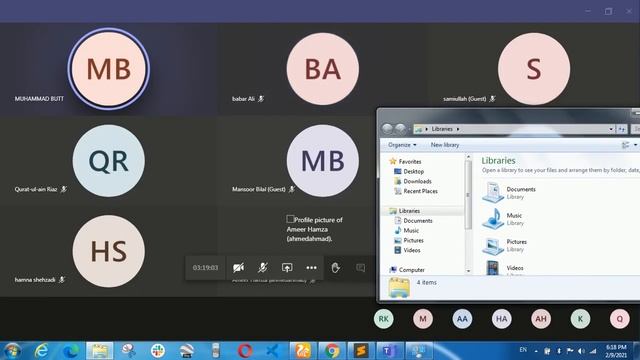This screenshot has width=640, height=360.
Task: Launch Internet Explorer from taskbar
Action: [x=41, y=350]
